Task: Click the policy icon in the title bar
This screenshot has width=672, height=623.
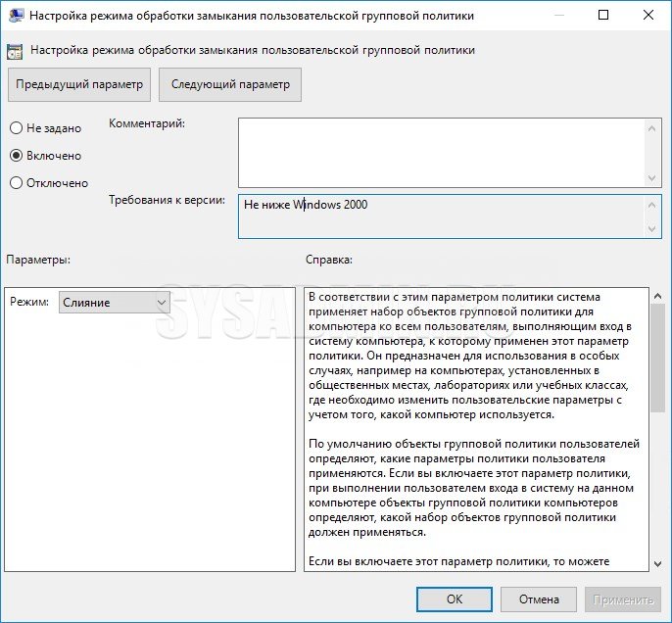Action: pyautogui.click(x=16, y=16)
